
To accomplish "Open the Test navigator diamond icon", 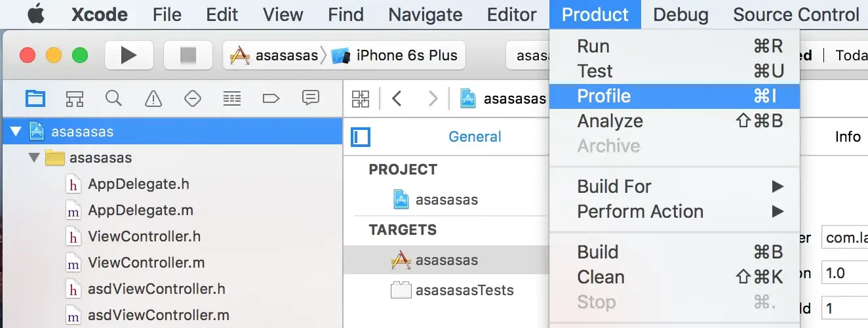I will click(x=193, y=98).
